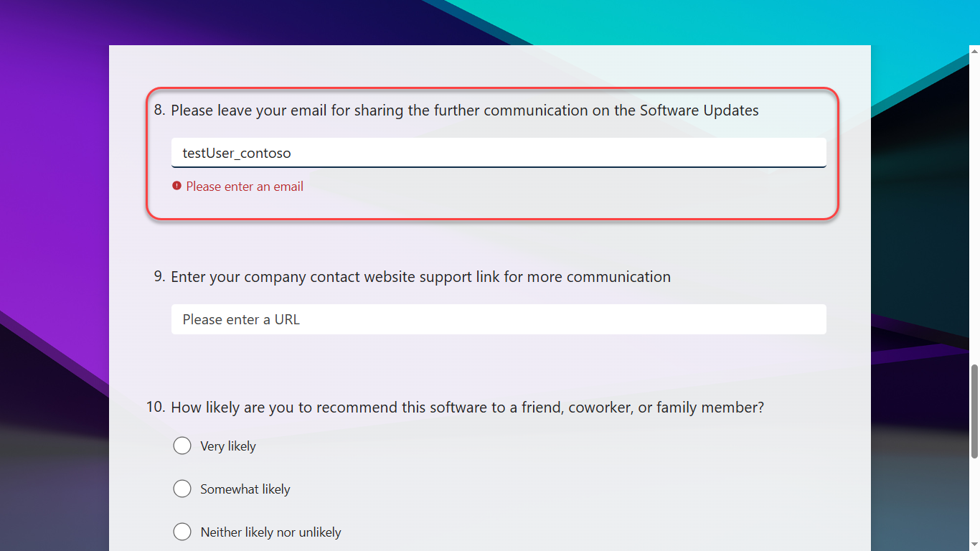
Task: Click 'Neither likely nor unlikely' label text
Action: click(270, 532)
